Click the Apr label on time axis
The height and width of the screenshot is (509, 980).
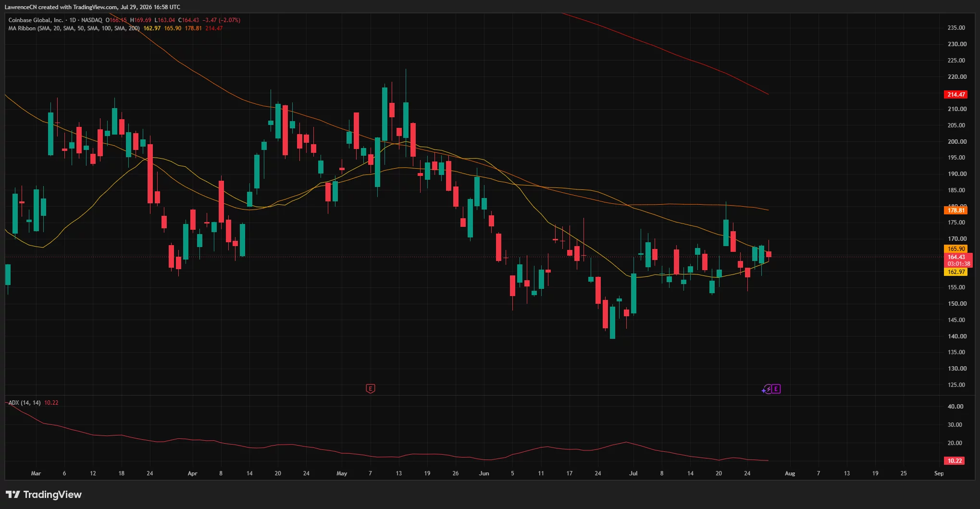pyautogui.click(x=192, y=473)
